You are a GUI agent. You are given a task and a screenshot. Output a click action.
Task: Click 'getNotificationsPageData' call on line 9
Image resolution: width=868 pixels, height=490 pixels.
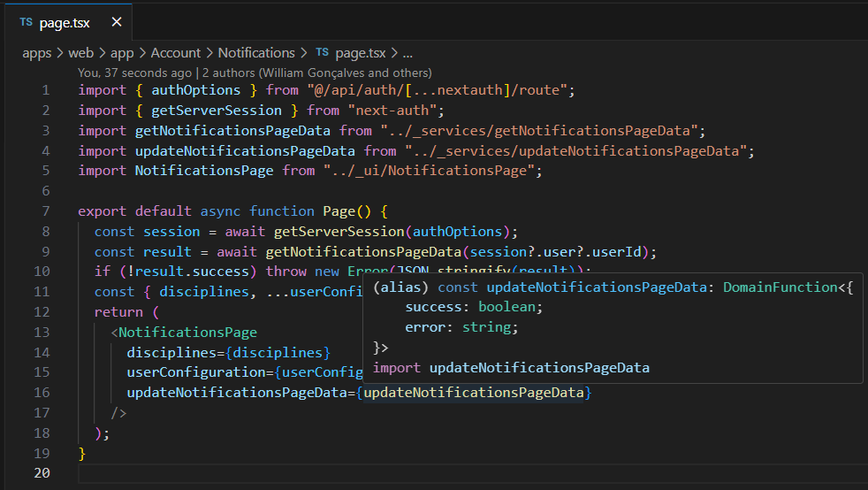[363, 252]
